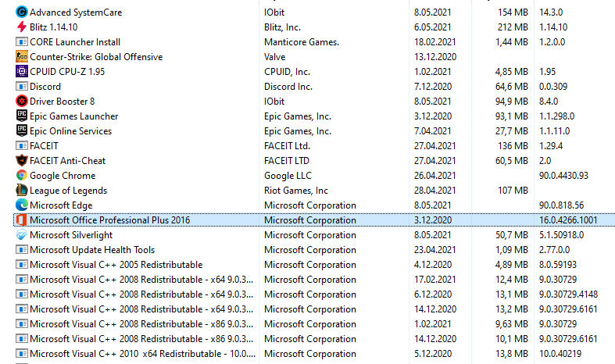Click size value '154 MB'
Viewport: 615px width, 364px height.
(x=513, y=12)
